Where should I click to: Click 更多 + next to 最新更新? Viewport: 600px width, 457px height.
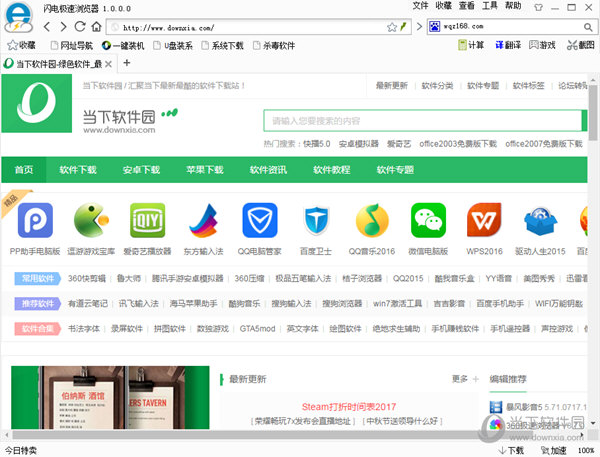(465, 379)
